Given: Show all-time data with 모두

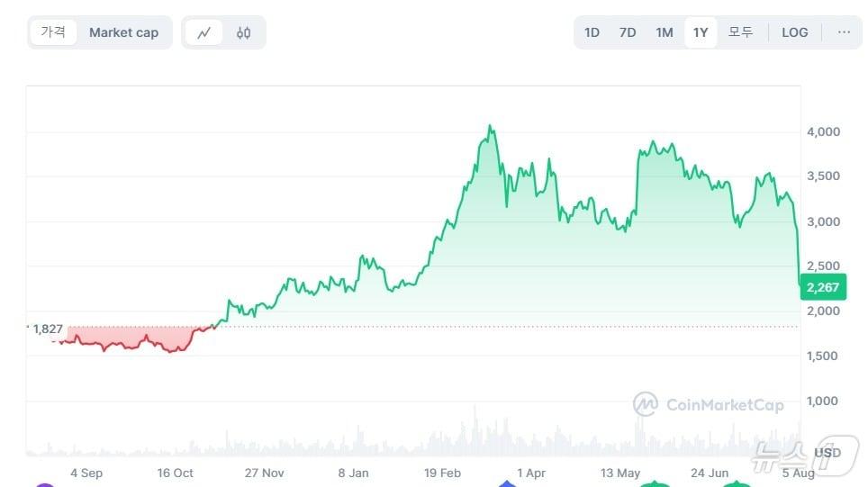Looking at the screenshot, I should click(740, 32).
